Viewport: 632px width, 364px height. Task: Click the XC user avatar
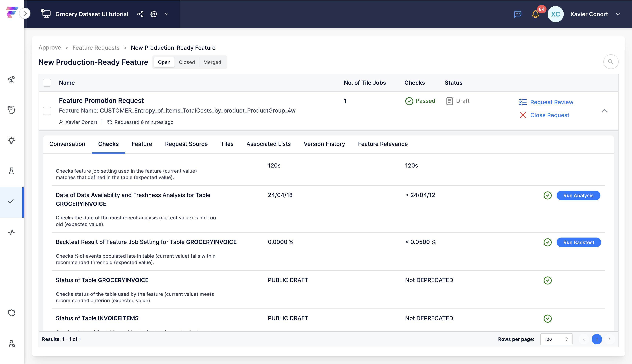click(x=555, y=14)
